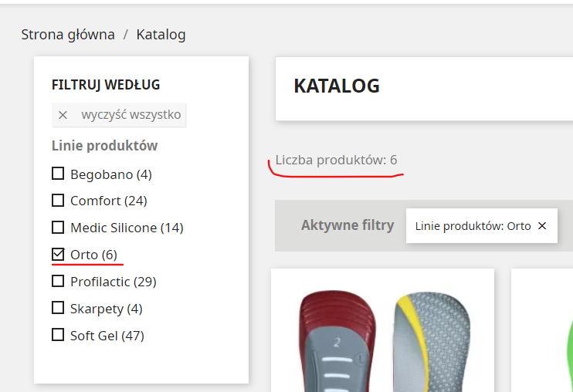The image size is (573, 392).
Task: Uncheck the Orto (6) filter
Action: [x=58, y=255]
